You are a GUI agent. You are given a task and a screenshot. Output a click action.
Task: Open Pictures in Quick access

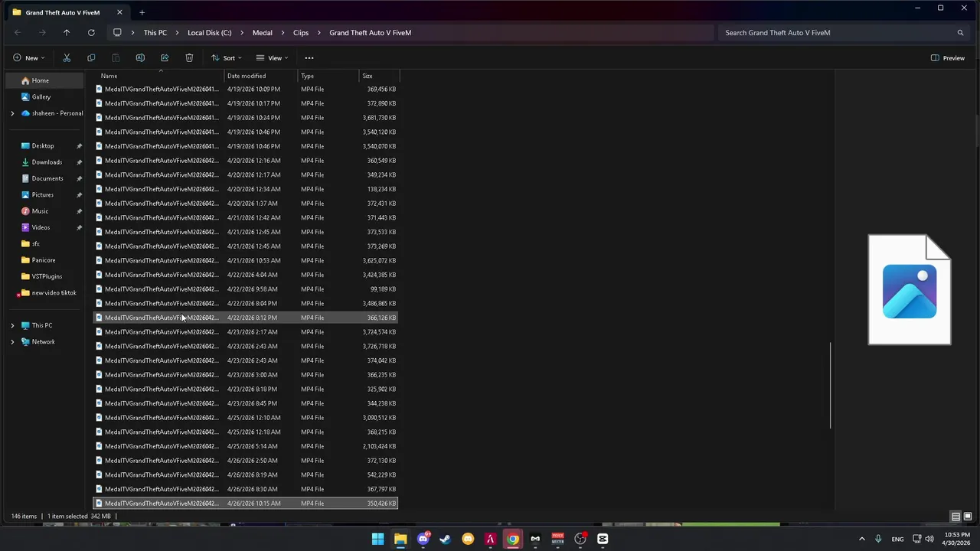click(43, 194)
